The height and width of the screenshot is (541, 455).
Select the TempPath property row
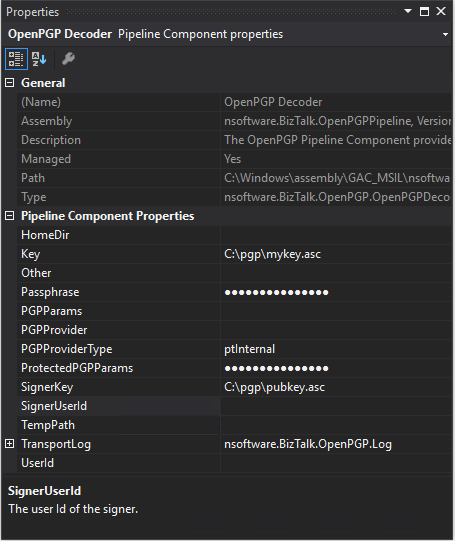[x=235, y=425]
